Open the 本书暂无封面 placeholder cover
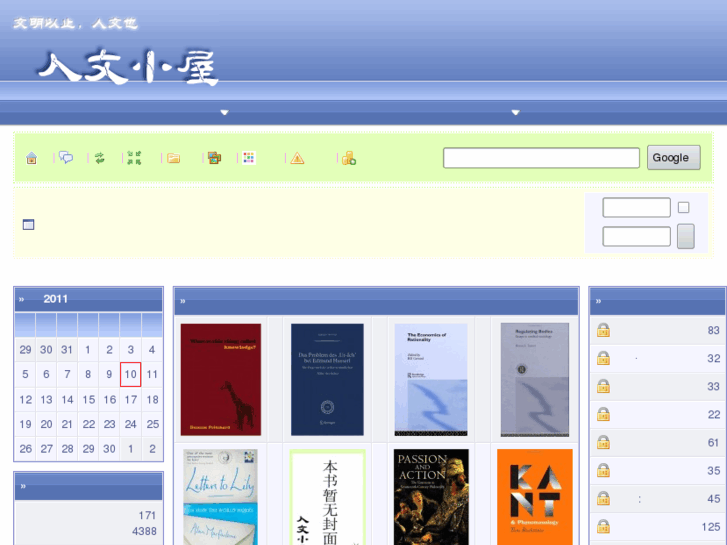This screenshot has width=727, height=545. [x=327, y=497]
